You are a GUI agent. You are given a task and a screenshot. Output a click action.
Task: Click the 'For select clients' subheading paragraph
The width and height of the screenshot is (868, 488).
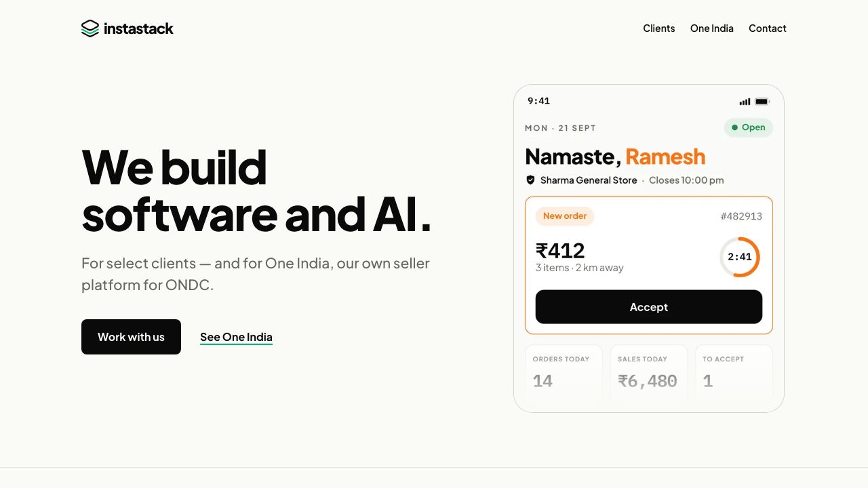click(256, 274)
